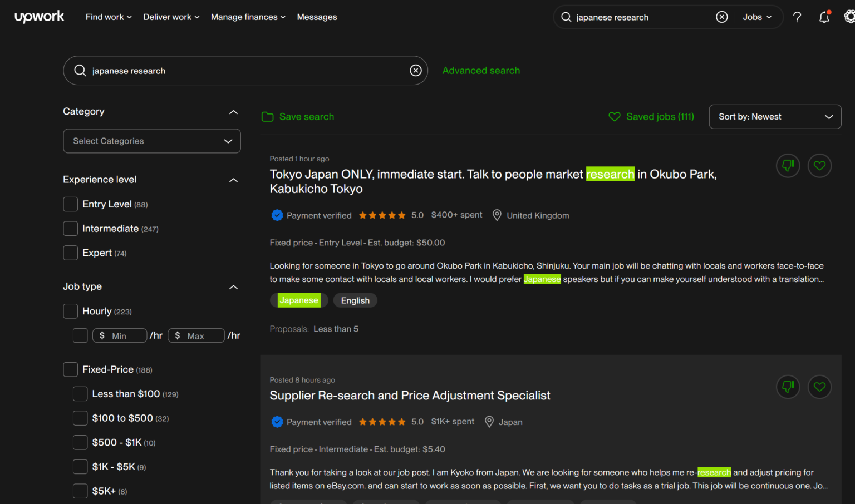Heart the Supplier Re-search job posting
Image resolution: width=855 pixels, height=504 pixels.
[x=819, y=387]
